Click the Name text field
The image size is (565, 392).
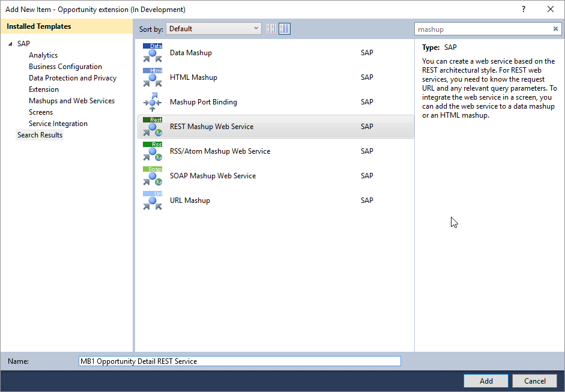[x=240, y=361]
